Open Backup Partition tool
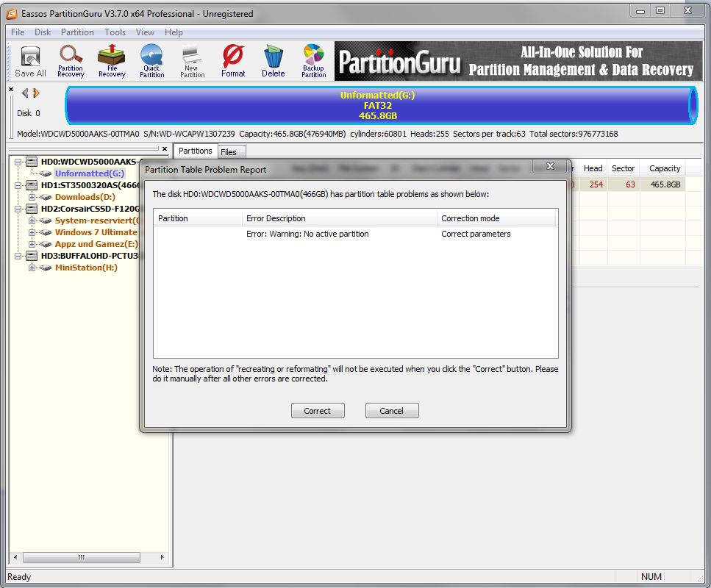The image size is (711, 588). point(314,62)
